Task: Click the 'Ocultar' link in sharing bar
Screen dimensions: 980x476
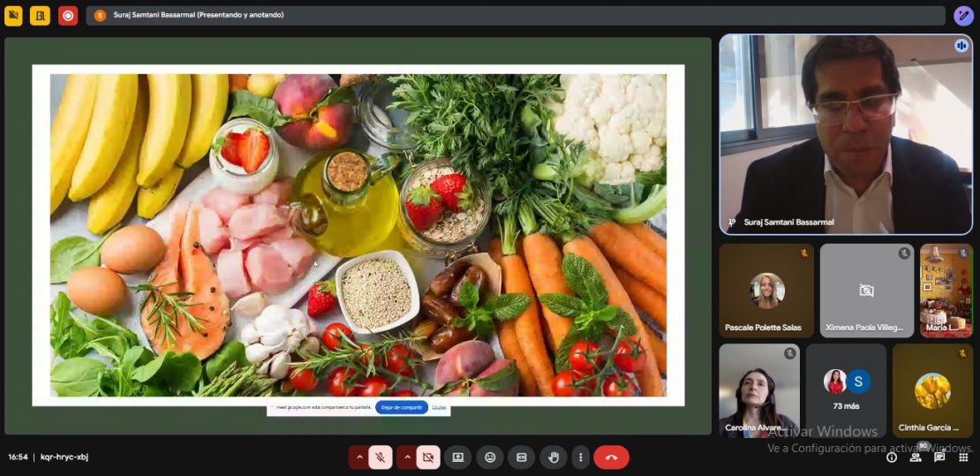Action: click(x=439, y=408)
